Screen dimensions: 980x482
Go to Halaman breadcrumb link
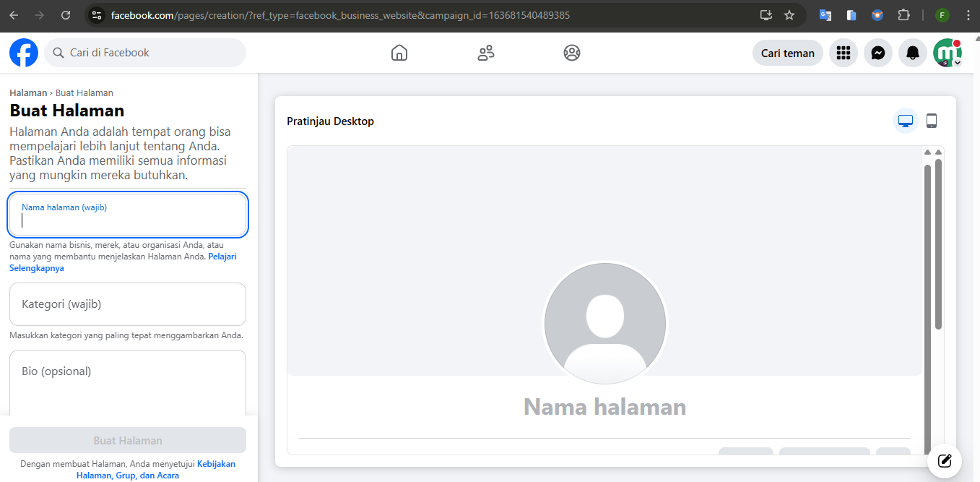[x=28, y=93]
